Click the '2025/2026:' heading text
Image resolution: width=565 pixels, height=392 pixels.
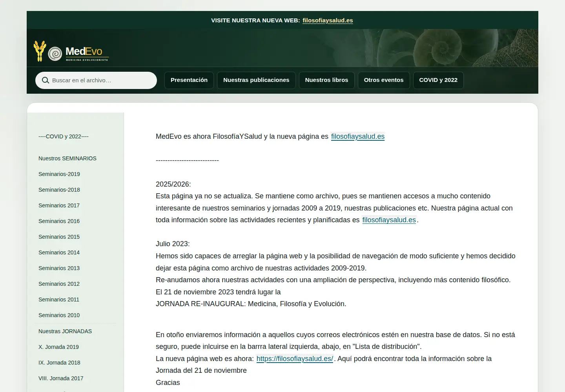173,184
